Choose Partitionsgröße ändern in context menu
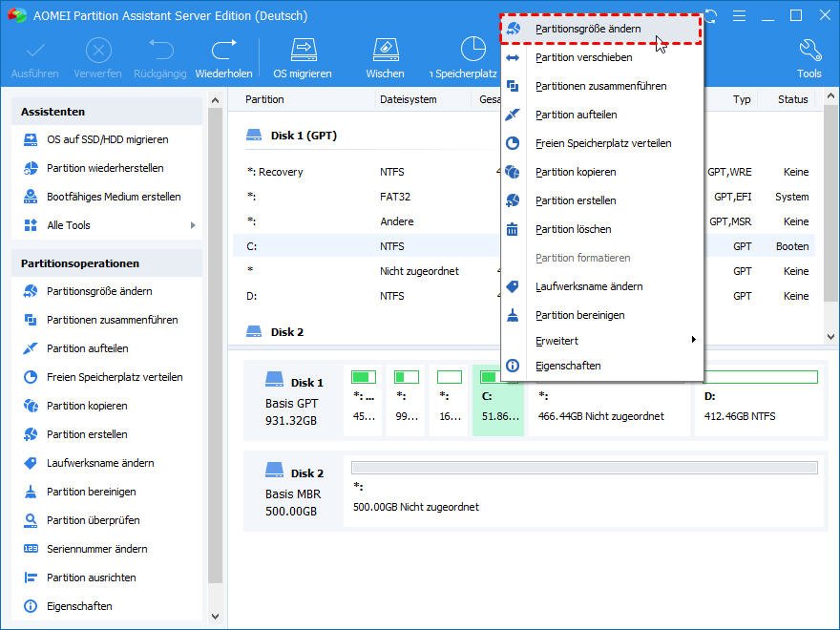The width and height of the screenshot is (840, 630). [601, 29]
